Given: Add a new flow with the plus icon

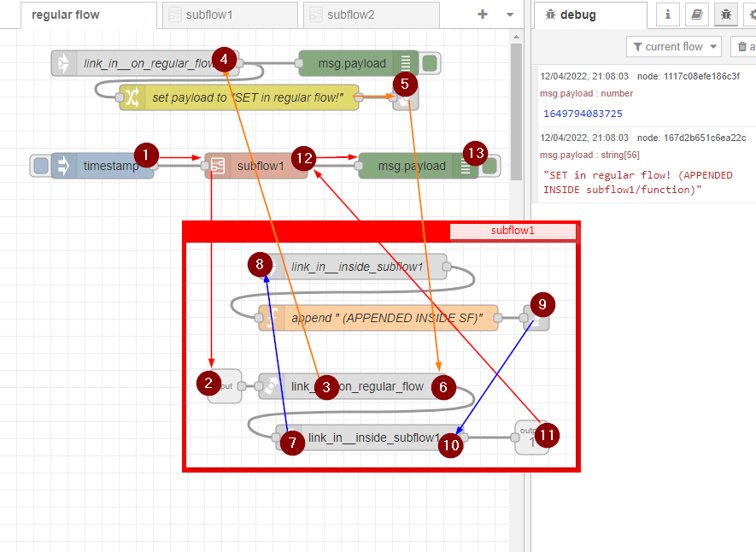Looking at the screenshot, I should tap(482, 15).
